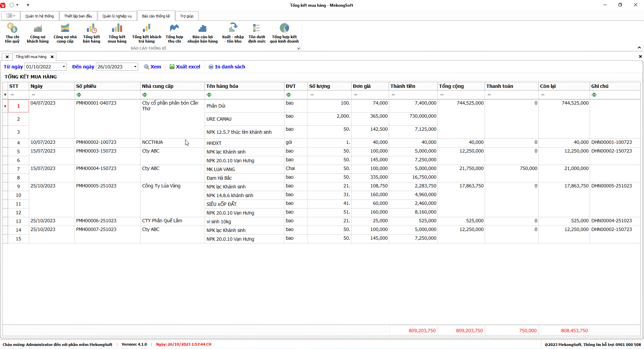Expand the Từ ngày date dropdown
644x349 pixels.
64,67
